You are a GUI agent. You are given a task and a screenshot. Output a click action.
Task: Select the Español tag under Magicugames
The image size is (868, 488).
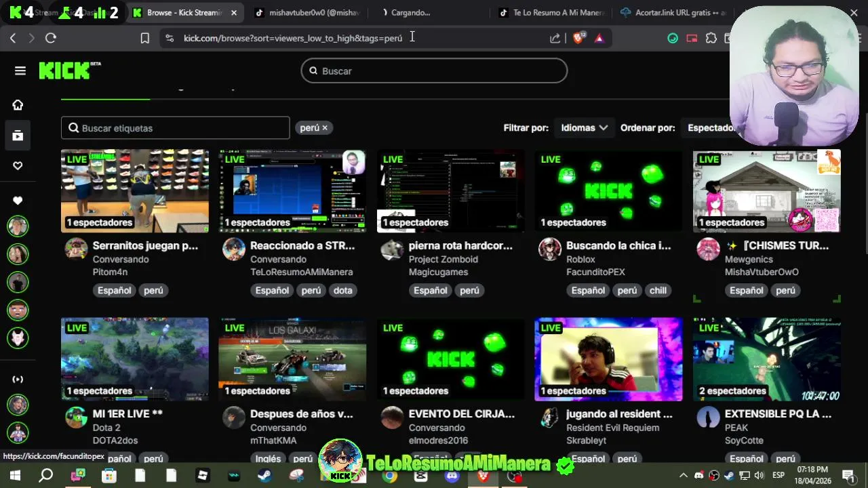431,290
